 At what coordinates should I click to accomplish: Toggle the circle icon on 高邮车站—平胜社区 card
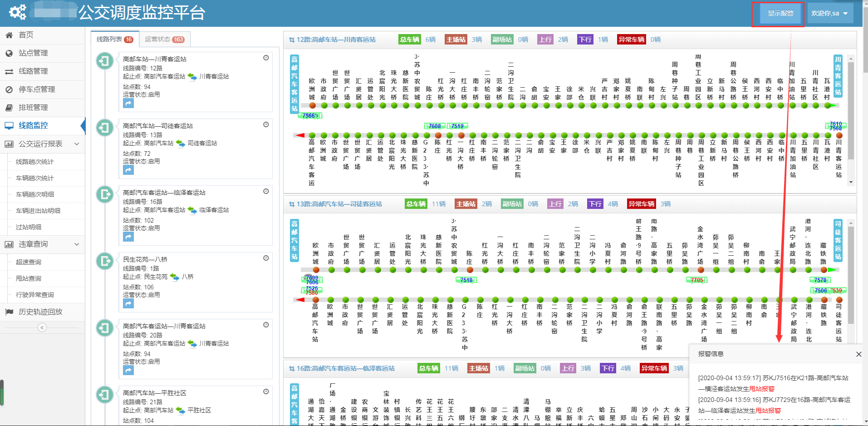pos(266,391)
